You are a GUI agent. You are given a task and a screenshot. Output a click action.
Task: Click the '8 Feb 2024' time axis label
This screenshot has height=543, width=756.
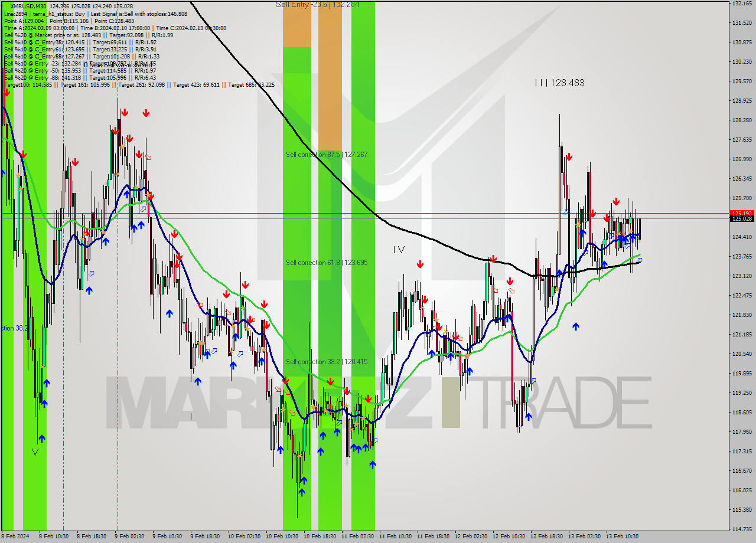[x=15, y=537]
